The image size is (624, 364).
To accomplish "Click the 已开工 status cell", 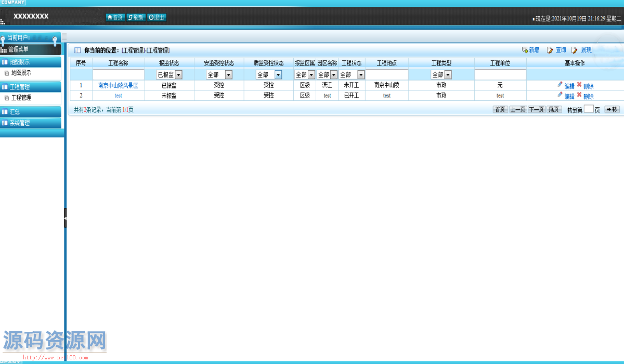I will (352, 96).
